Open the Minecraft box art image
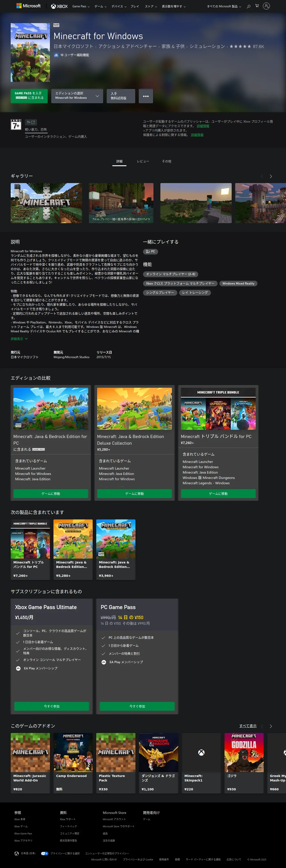Viewport: 286px width, 868px height. (x=30, y=52)
